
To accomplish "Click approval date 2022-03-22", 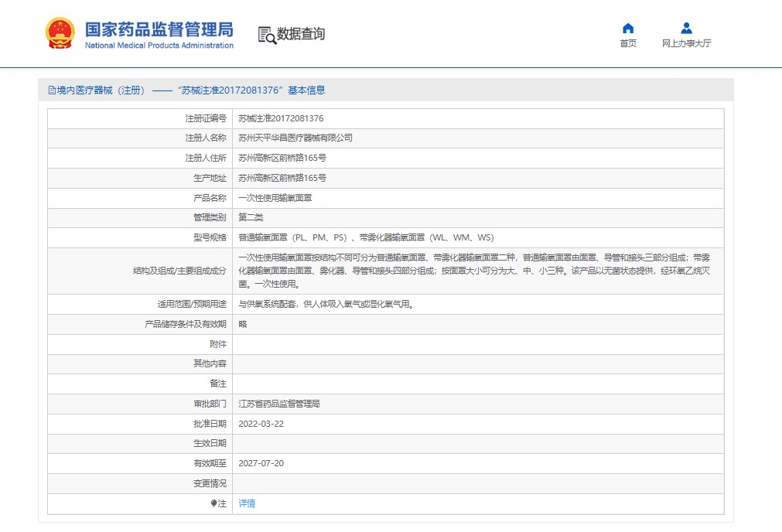I will pyautogui.click(x=261, y=424).
